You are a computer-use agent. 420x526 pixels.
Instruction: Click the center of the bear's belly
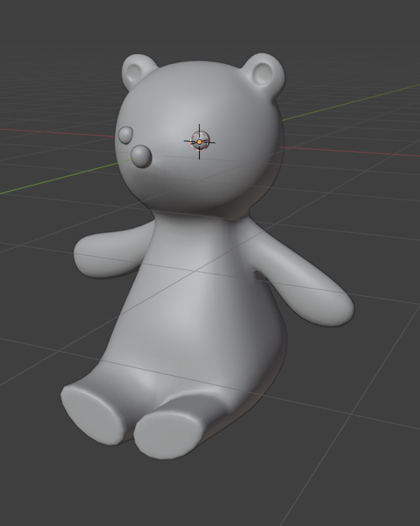point(197,316)
